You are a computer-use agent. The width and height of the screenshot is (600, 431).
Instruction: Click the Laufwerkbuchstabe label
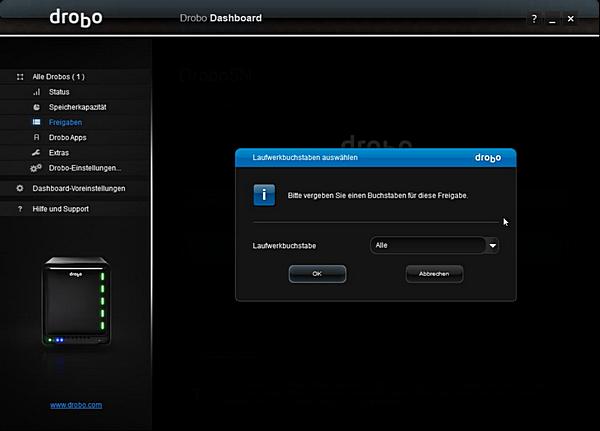click(x=284, y=246)
